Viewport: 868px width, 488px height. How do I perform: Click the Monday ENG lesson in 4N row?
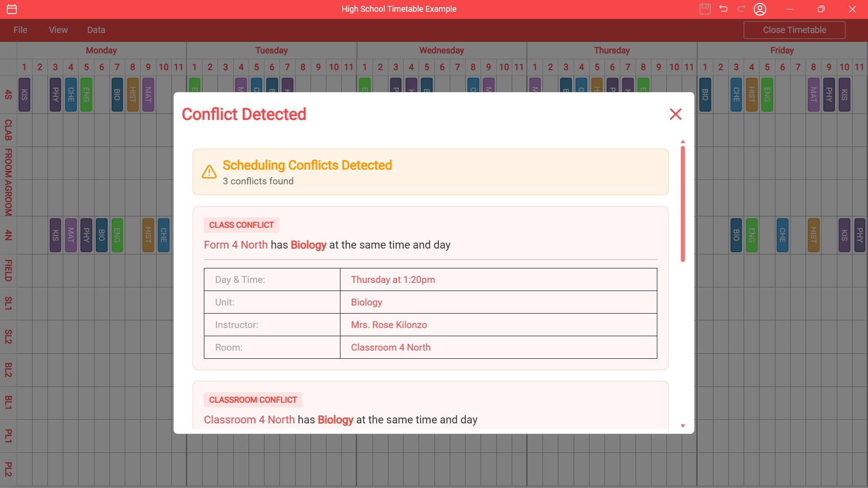pos(117,235)
